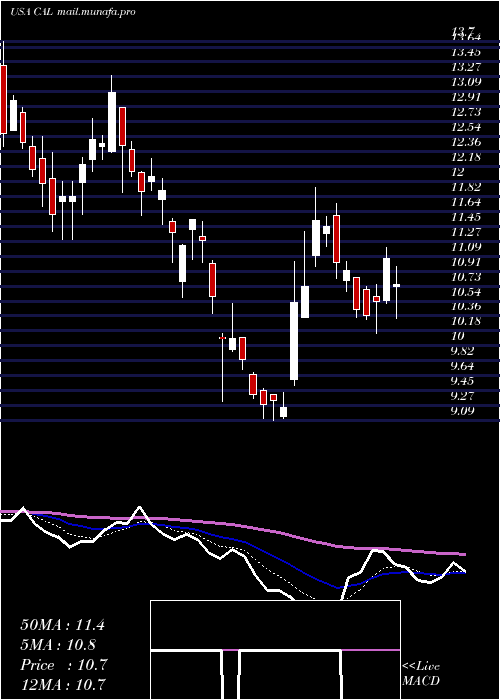500x700 pixels.
Task: Click the 11.09 price axis label
Action: (466, 247)
